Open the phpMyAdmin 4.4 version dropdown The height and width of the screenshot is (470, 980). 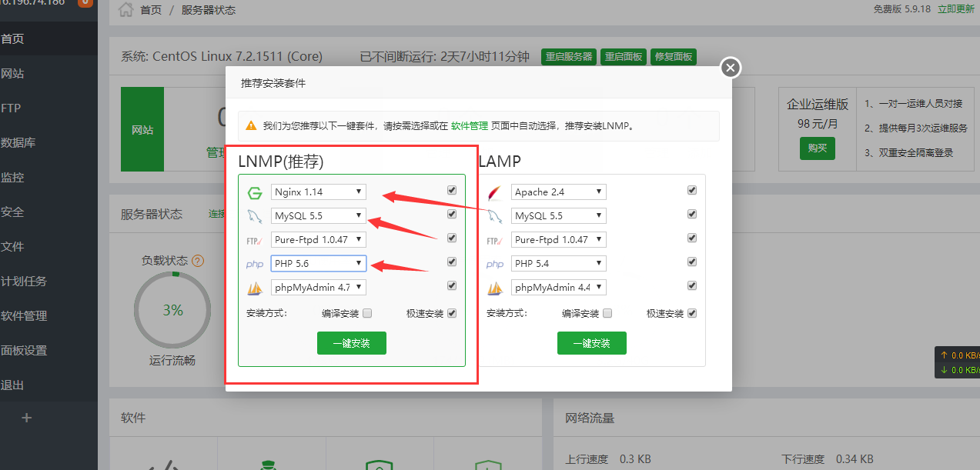click(x=559, y=287)
